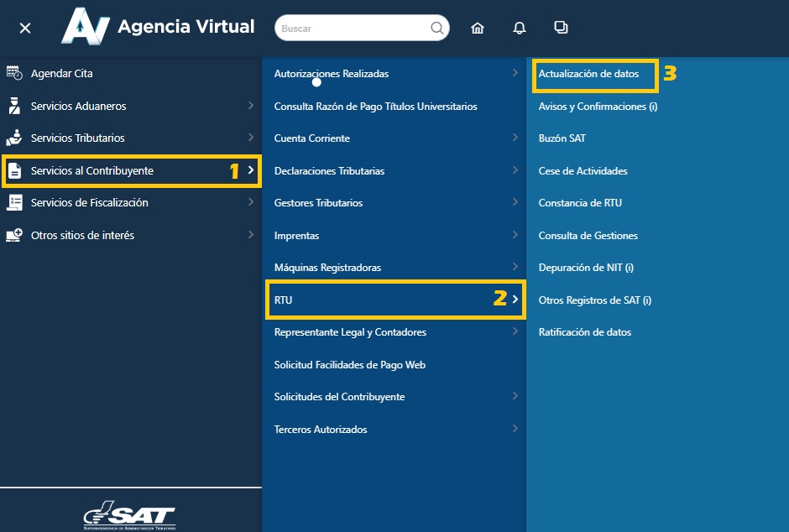Click the Servicios Tributarios hand icon

[x=14, y=138]
